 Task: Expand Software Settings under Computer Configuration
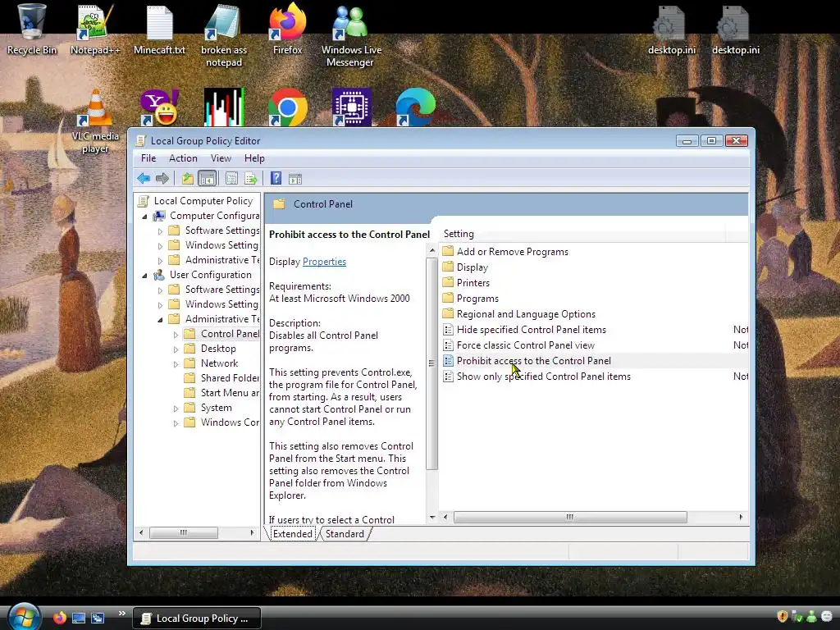pyautogui.click(x=160, y=231)
